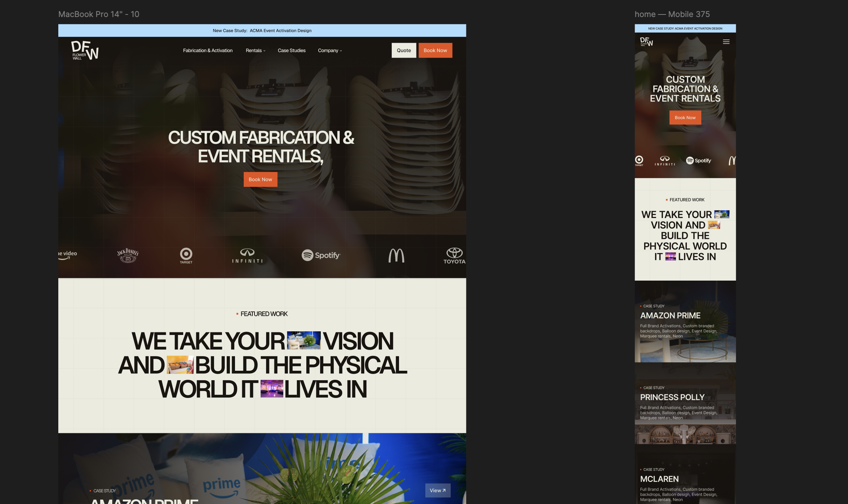Click the DFW logo in the mobile frame
Image resolution: width=848 pixels, height=504 pixels.
pyautogui.click(x=646, y=42)
